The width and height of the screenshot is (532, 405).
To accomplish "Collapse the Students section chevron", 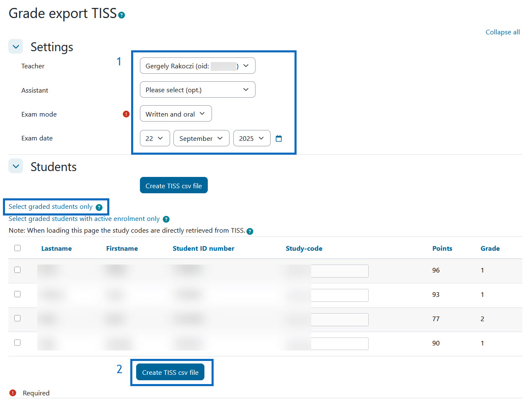I will [x=16, y=166].
